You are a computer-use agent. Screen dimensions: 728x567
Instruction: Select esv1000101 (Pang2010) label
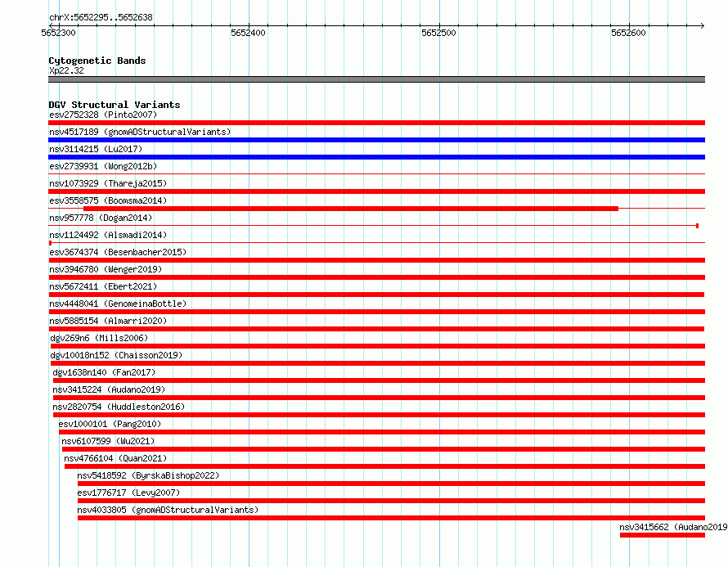pos(110,424)
